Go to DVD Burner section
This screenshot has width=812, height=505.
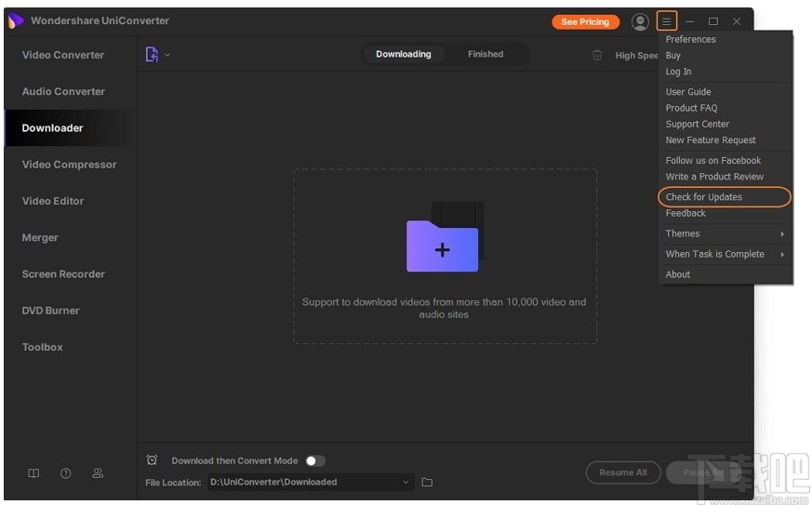click(x=51, y=311)
